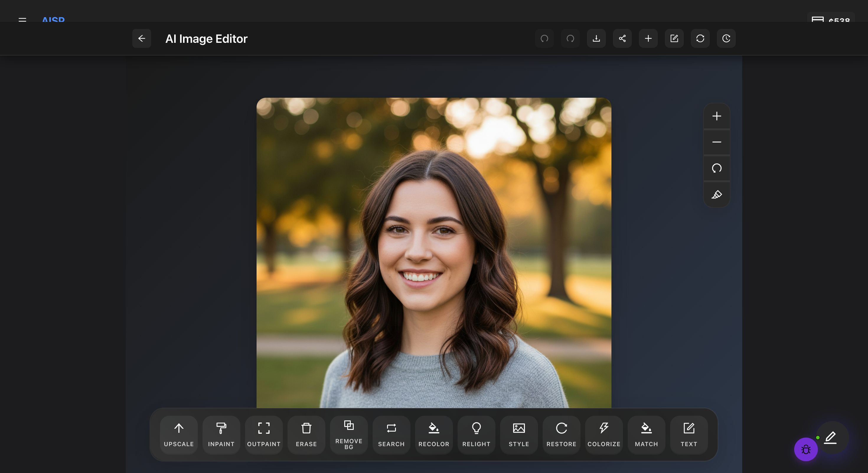
Task: Apply the Colorize tool
Action: [x=603, y=435]
